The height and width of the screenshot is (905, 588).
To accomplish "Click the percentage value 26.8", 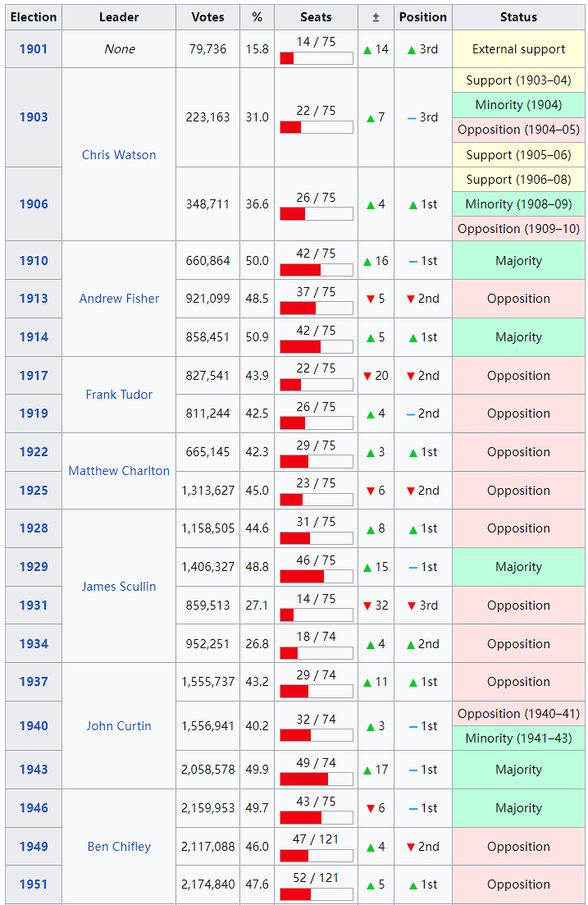I will coord(258,644).
